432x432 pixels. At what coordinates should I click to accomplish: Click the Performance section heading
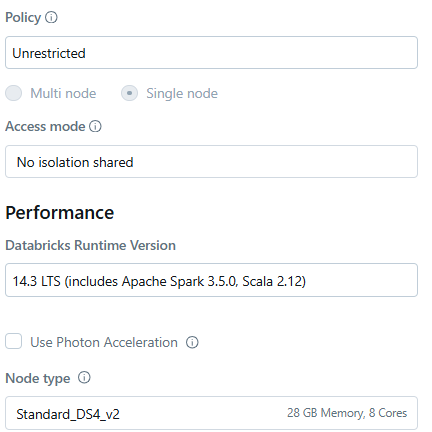[60, 212]
